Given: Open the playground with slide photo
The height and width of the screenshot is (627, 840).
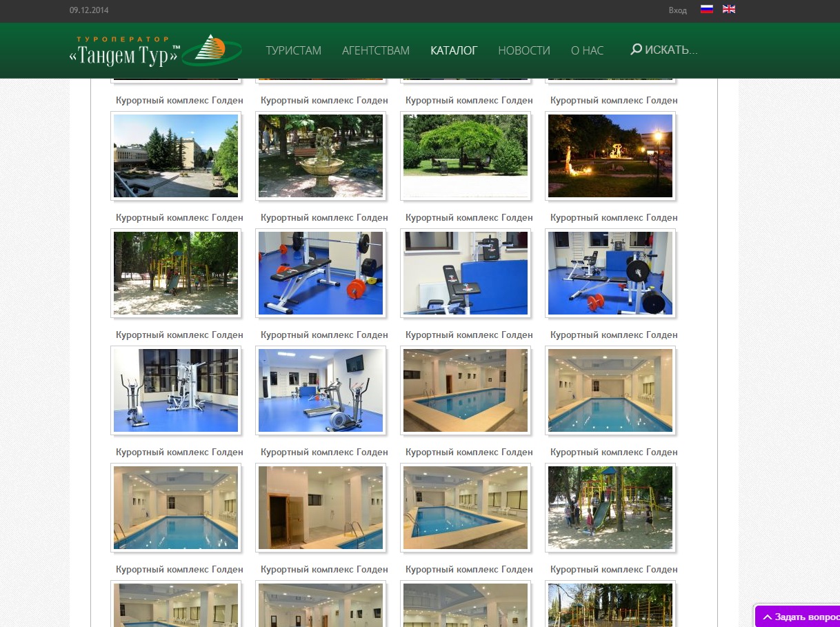Looking at the screenshot, I should (x=610, y=508).
